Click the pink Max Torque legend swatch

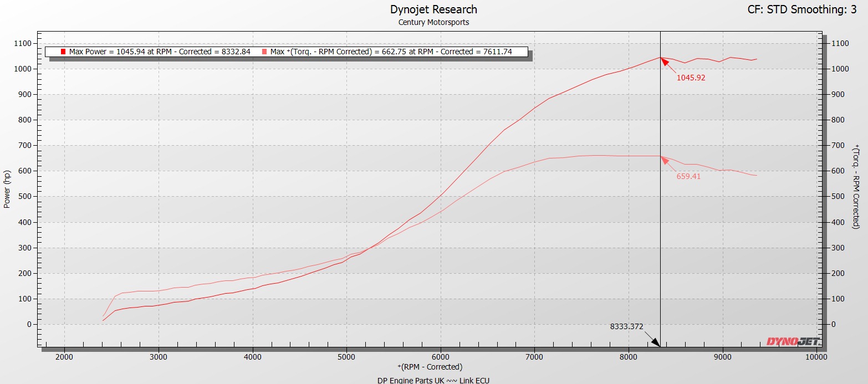tap(264, 52)
